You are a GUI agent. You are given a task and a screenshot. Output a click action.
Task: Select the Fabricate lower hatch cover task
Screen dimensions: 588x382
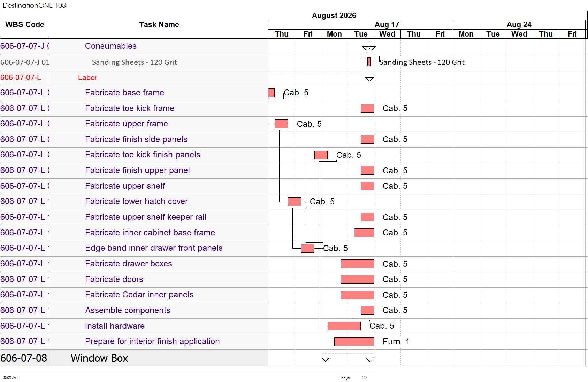click(x=136, y=201)
